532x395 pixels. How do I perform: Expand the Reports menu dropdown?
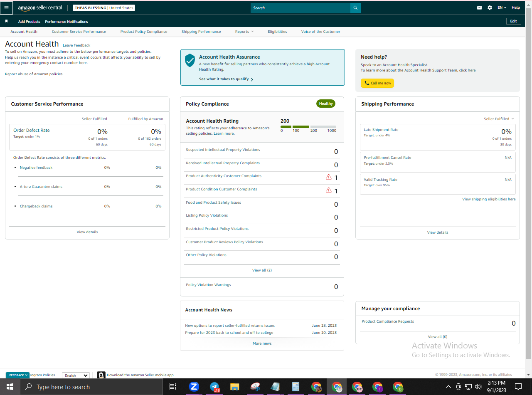[x=244, y=32]
